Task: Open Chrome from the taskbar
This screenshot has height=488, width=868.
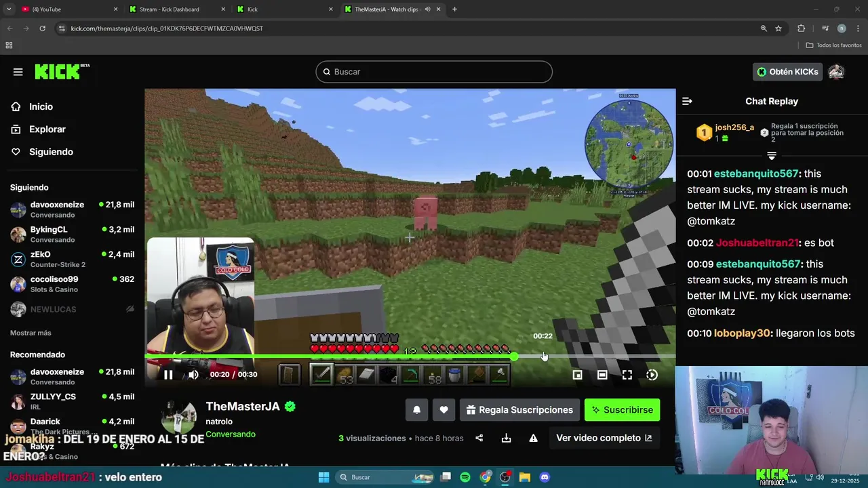Action: pyautogui.click(x=485, y=477)
